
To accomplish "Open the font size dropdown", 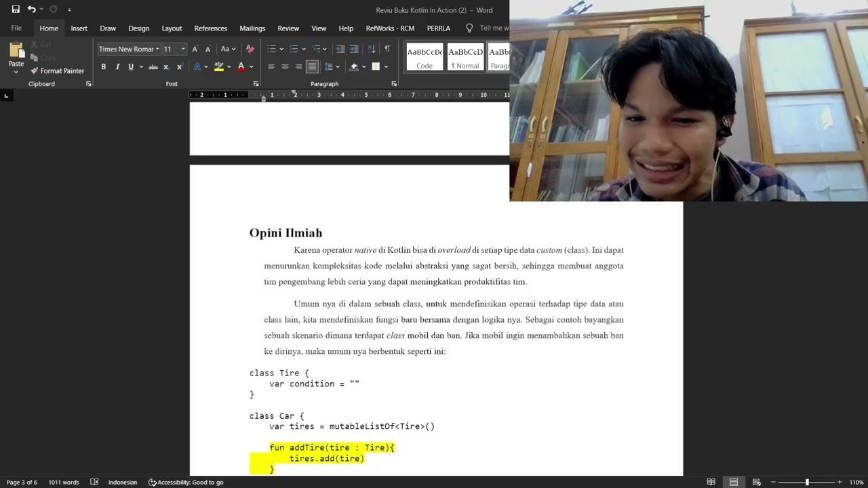I will 183,49.
